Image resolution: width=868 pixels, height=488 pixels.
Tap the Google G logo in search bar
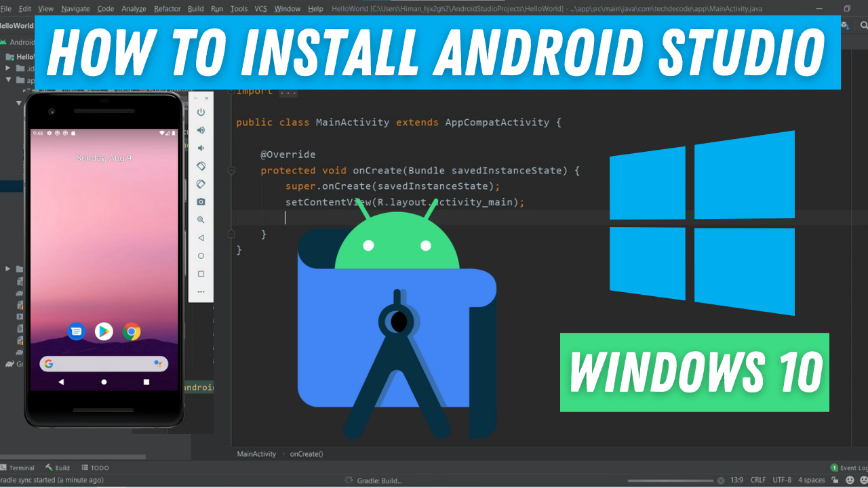[49, 364]
